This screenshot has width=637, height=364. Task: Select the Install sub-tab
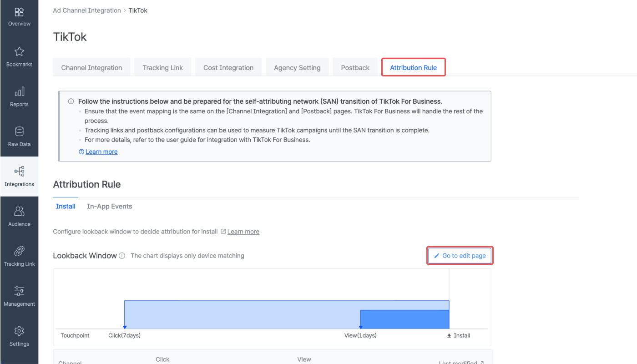[x=66, y=206]
